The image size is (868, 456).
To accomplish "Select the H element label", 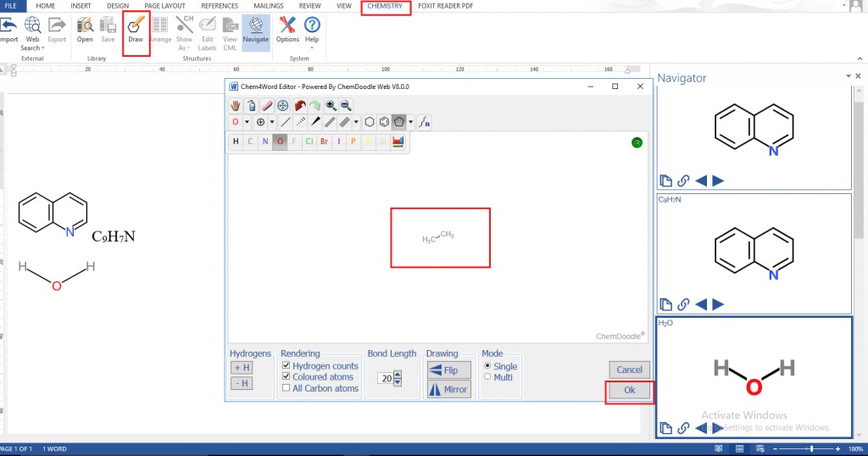I will [236, 142].
